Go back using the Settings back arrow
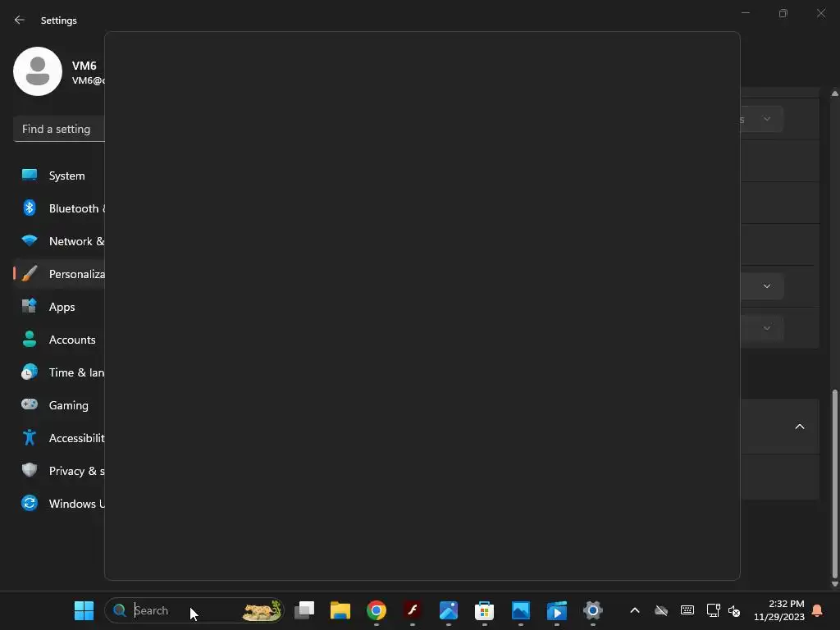 coord(20,20)
